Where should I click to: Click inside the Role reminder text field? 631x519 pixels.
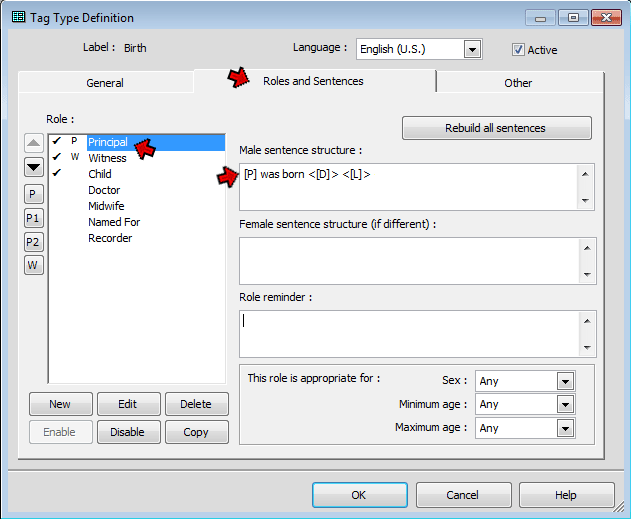(x=408, y=332)
